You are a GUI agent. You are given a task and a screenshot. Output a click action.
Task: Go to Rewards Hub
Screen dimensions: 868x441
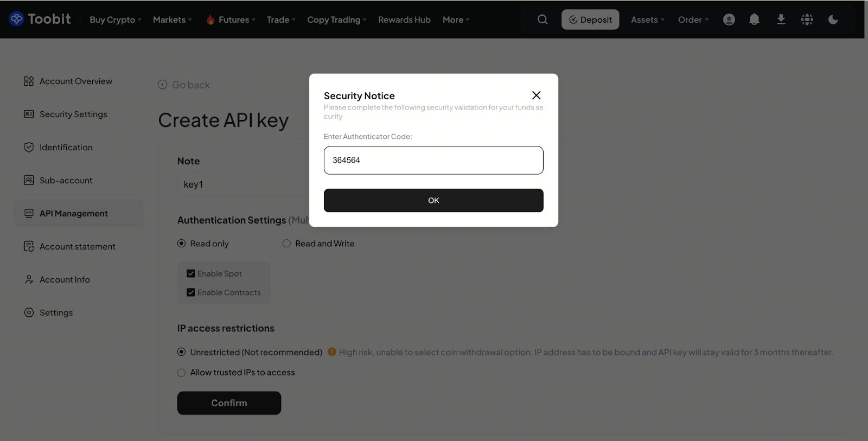click(x=404, y=20)
